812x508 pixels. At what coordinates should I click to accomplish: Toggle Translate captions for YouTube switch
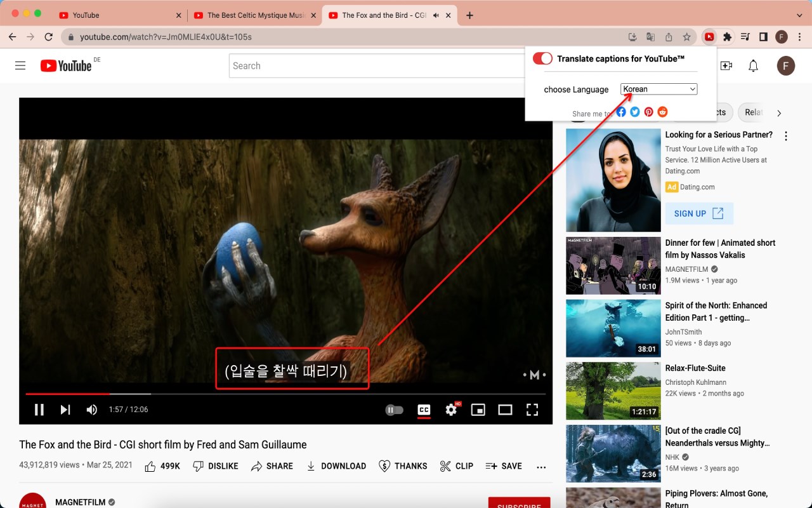coord(542,58)
